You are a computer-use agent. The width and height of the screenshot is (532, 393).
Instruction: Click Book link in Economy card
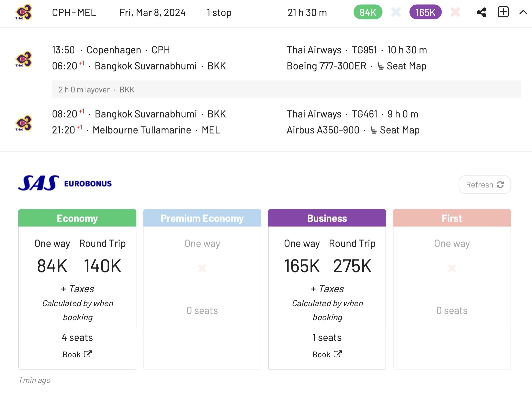click(77, 354)
